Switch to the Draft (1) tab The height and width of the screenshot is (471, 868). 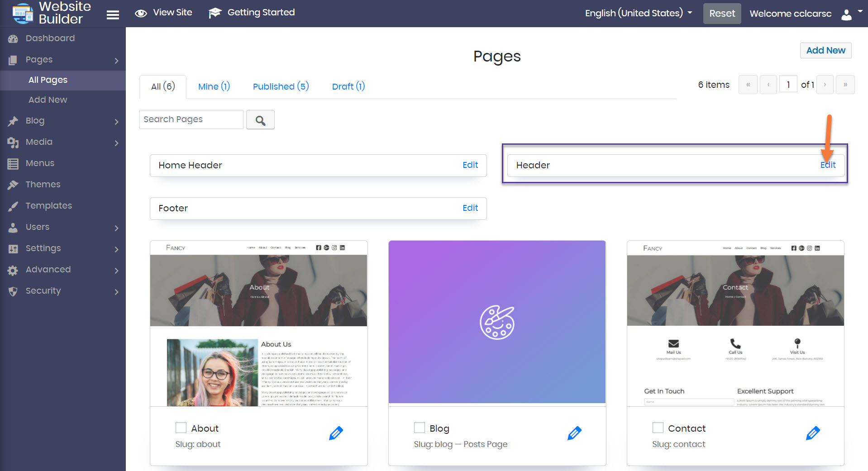348,86
